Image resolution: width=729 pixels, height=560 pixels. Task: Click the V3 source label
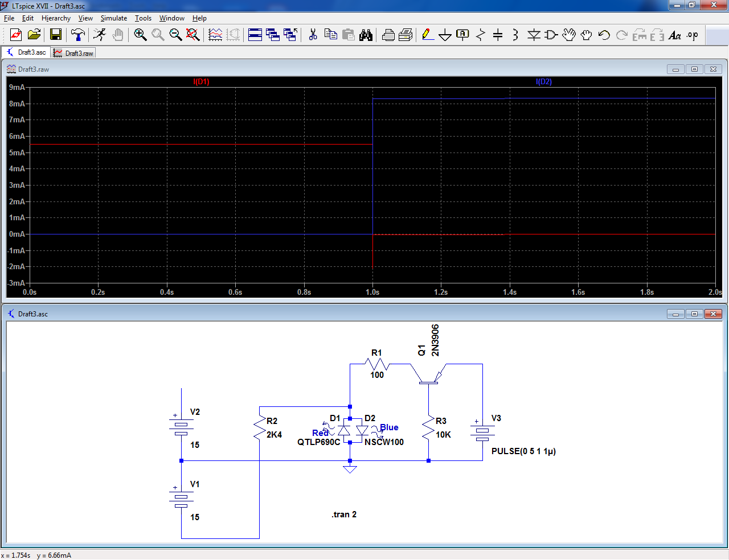click(496, 418)
